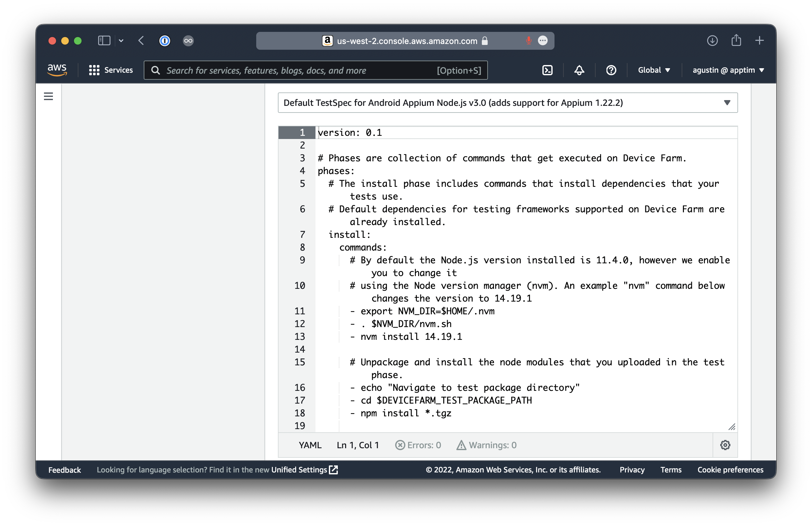Click the Warnings count status indicator

486,445
